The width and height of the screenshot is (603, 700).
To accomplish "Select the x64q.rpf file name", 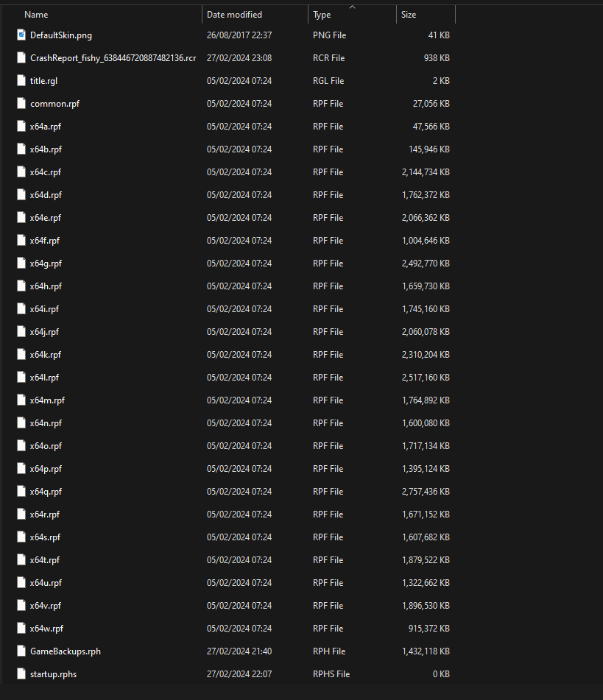I will pyautogui.click(x=46, y=492).
